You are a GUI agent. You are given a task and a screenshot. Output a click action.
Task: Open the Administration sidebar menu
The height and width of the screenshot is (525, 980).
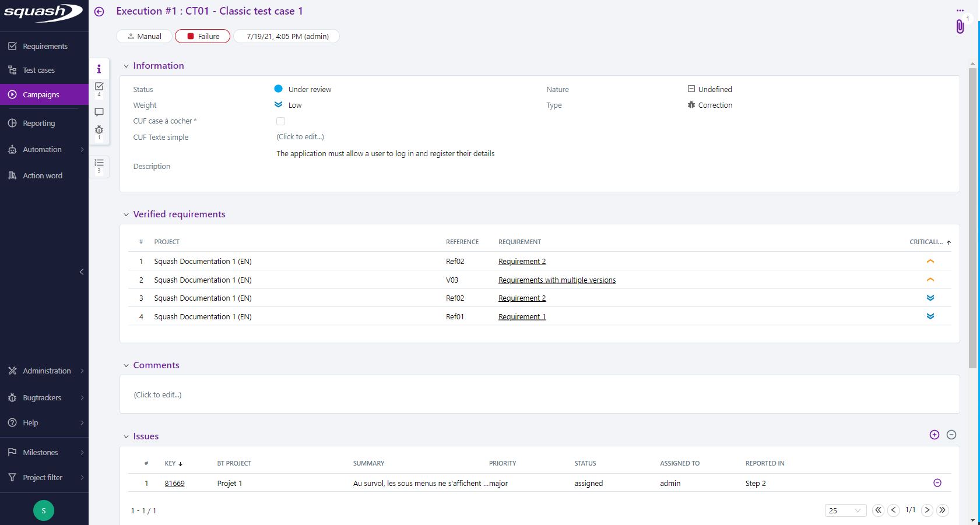tap(46, 371)
